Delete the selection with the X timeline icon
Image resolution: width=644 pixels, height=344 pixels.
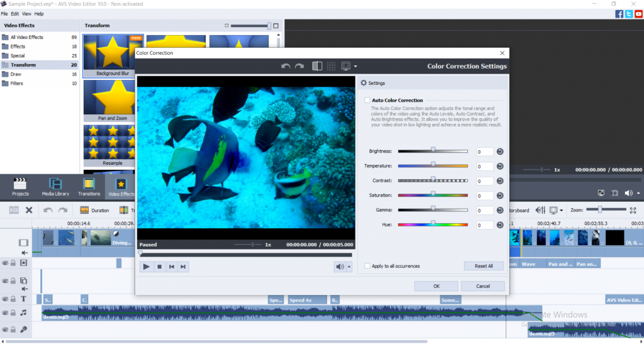tap(29, 210)
